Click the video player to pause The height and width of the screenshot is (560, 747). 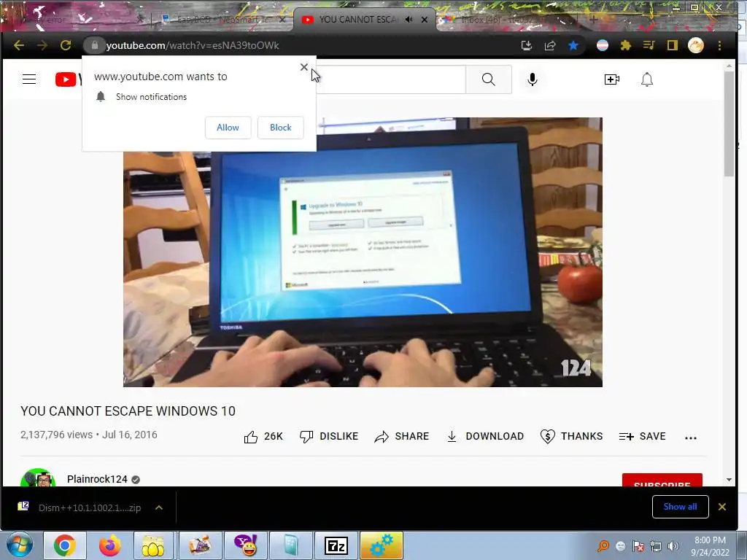(x=363, y=252)
